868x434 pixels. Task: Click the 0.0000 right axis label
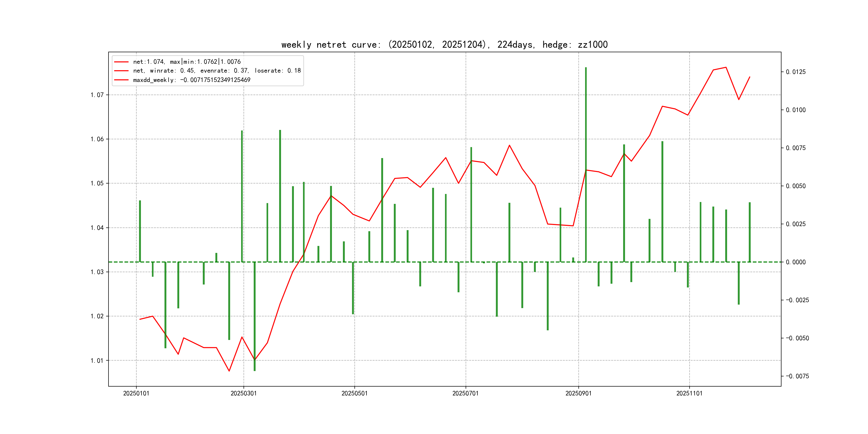[796, 262]
